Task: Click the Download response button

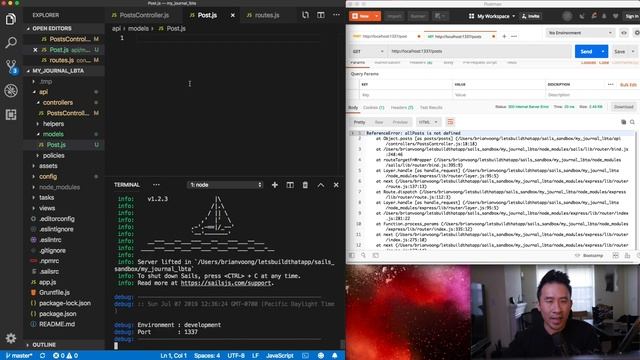Action: 623,107
